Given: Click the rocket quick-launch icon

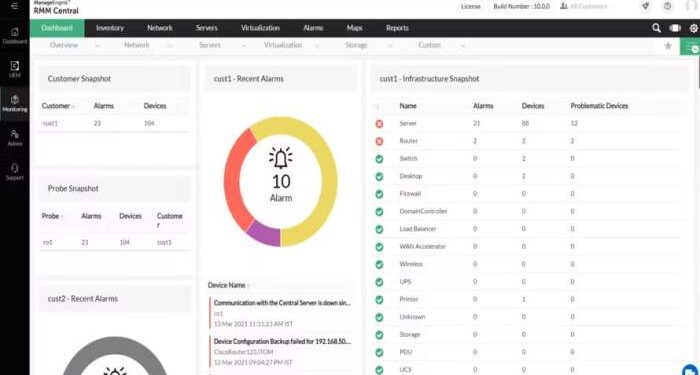Looking at the screenshot, I should [645, 6].
